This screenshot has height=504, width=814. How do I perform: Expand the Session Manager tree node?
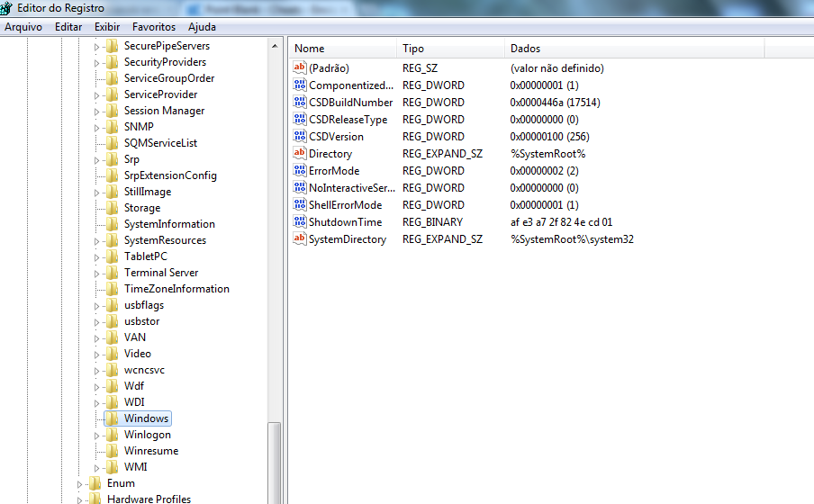(x=97, y=111)
